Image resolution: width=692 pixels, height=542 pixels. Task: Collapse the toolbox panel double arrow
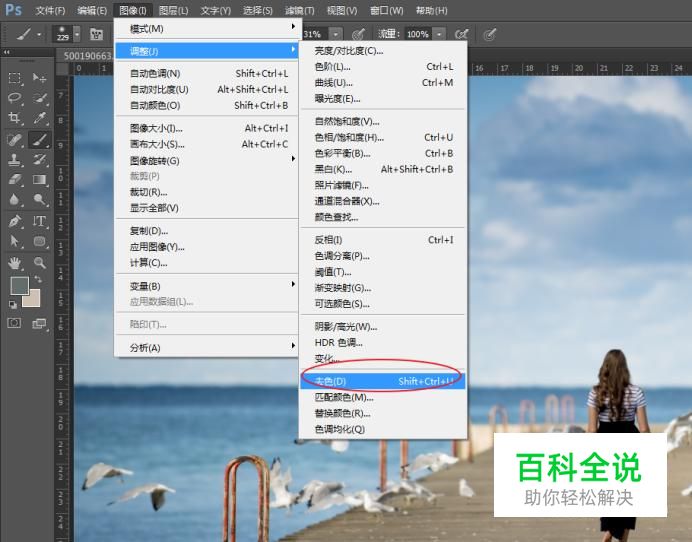tap(7, 52)
